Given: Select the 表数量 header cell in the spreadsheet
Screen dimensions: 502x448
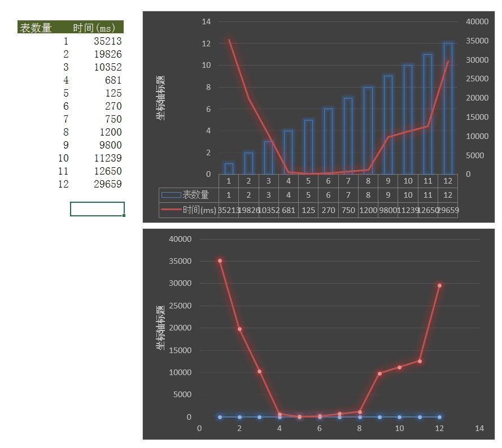Looking at the screenshot, I should pyautogui.click(x=36, y=28).
